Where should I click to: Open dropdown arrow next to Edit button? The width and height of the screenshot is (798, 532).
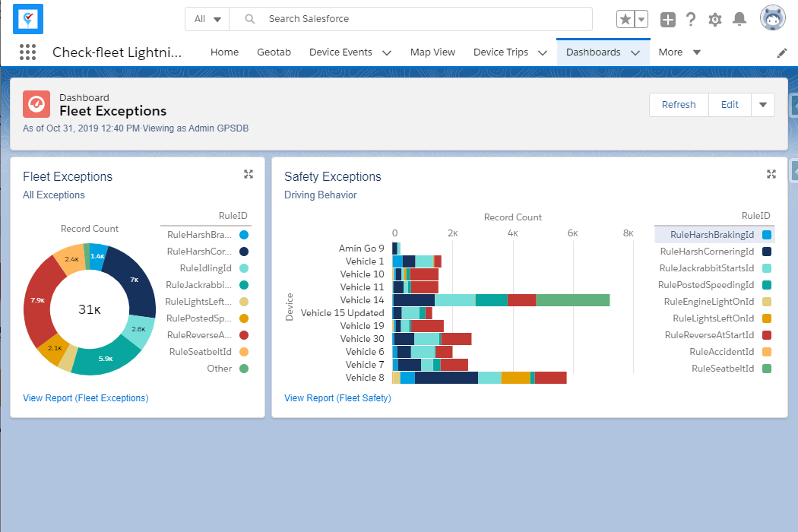pos(763,105)
